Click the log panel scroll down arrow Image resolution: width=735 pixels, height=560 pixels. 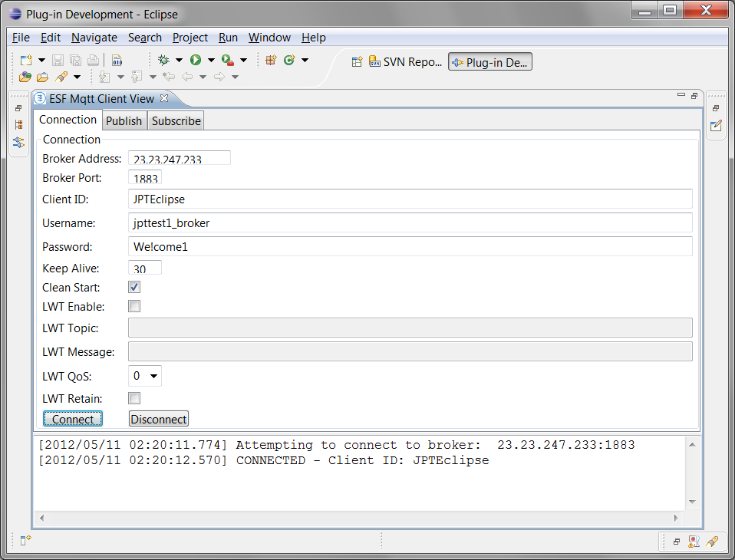692,502
